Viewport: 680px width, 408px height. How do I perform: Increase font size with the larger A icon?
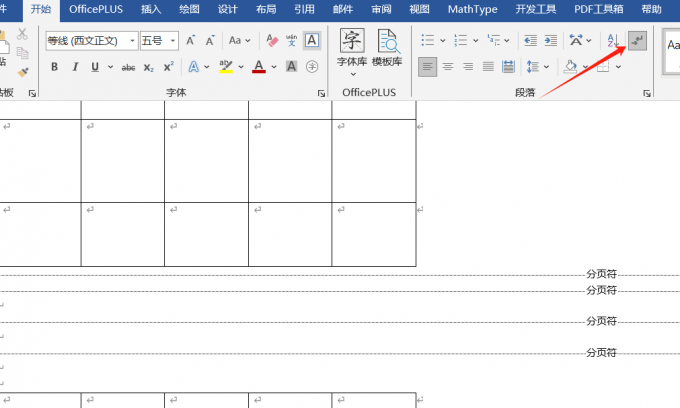190,41
